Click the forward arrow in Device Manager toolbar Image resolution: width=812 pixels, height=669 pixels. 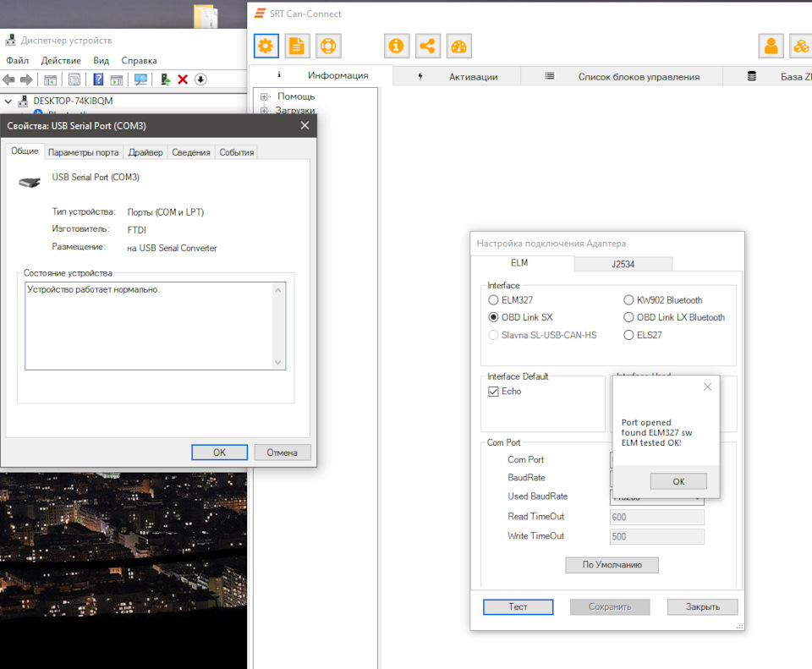click(26, 80)
